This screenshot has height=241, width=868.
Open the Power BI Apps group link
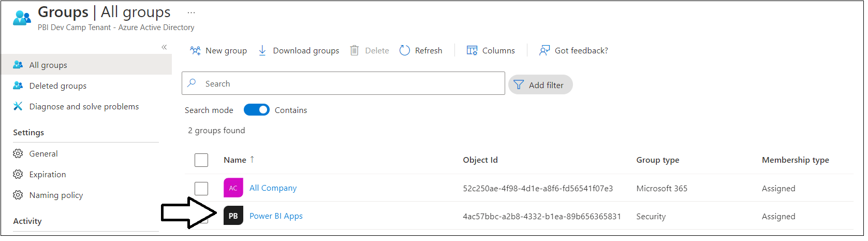click(276, 216)
